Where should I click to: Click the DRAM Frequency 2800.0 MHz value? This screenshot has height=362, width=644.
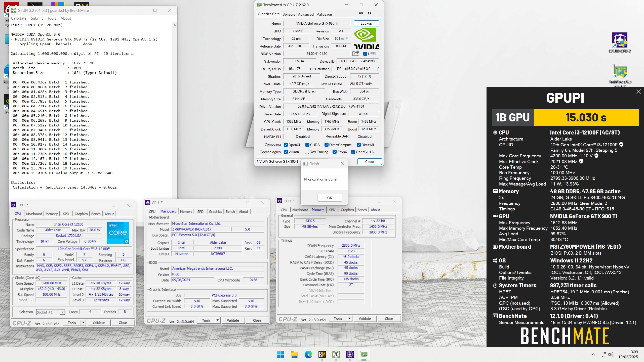[x=351, y=245]
